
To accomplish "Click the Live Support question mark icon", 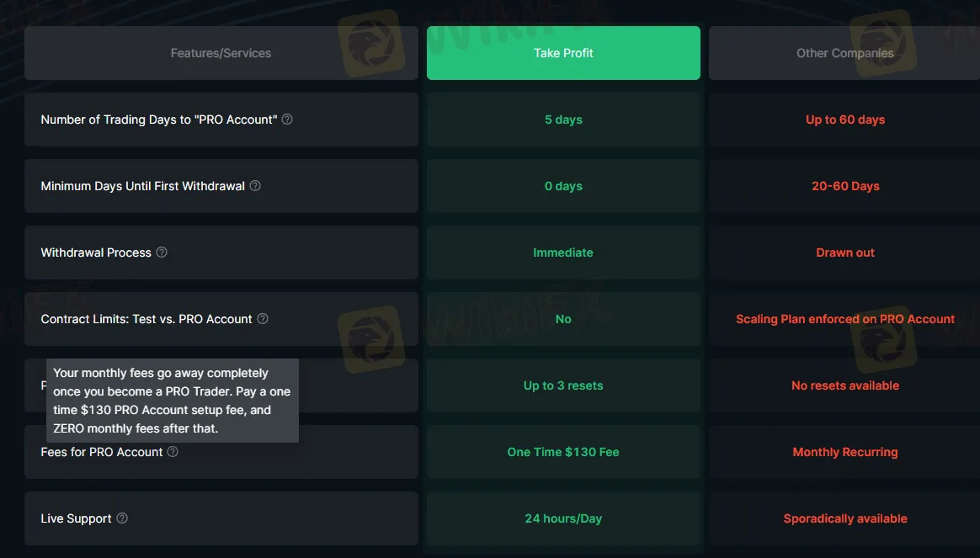I will click(x=122, y=518).
